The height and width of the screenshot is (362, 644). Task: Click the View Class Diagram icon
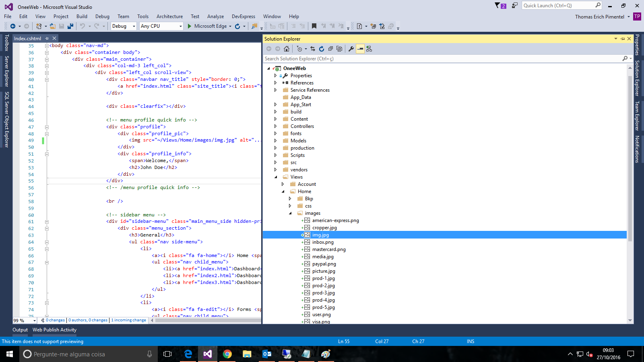tap(369, 49)
